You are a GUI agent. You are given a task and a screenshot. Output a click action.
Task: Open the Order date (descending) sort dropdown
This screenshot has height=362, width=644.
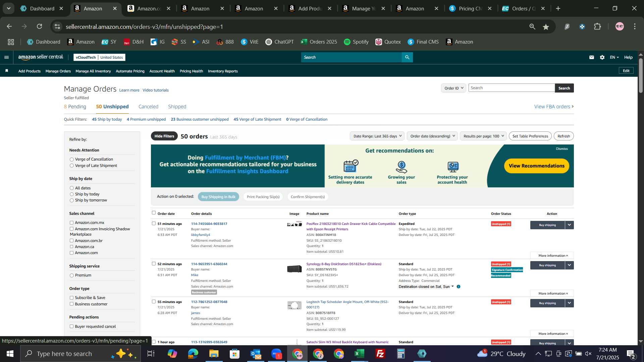[x=432, y=136]
